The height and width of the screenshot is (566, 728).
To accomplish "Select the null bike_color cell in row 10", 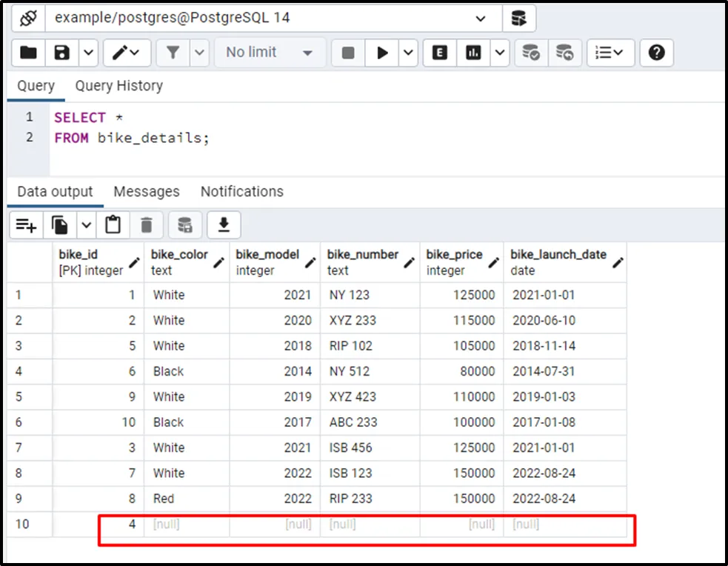I will (187, 525).
